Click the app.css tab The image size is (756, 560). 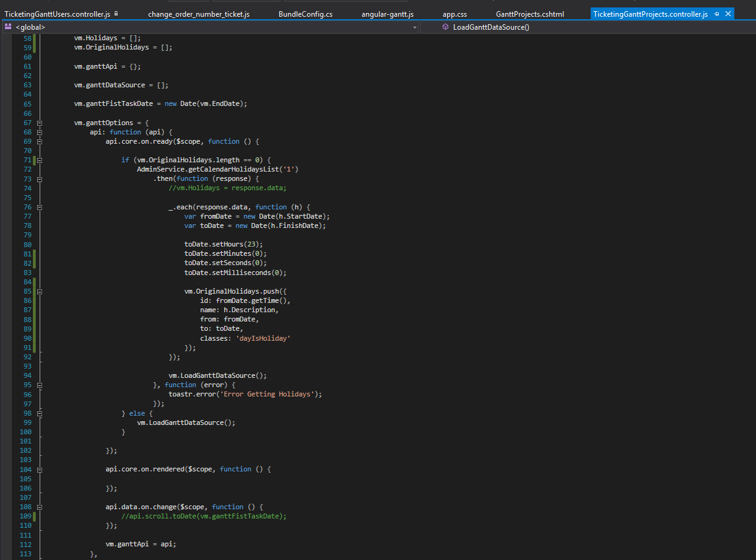click(x=455, y=13)
